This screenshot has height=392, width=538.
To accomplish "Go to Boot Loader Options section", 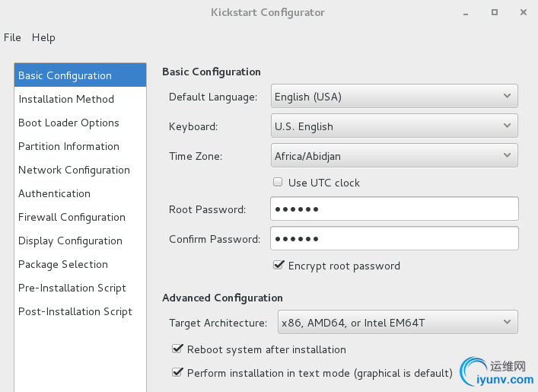I will click(x=68, y=123).
